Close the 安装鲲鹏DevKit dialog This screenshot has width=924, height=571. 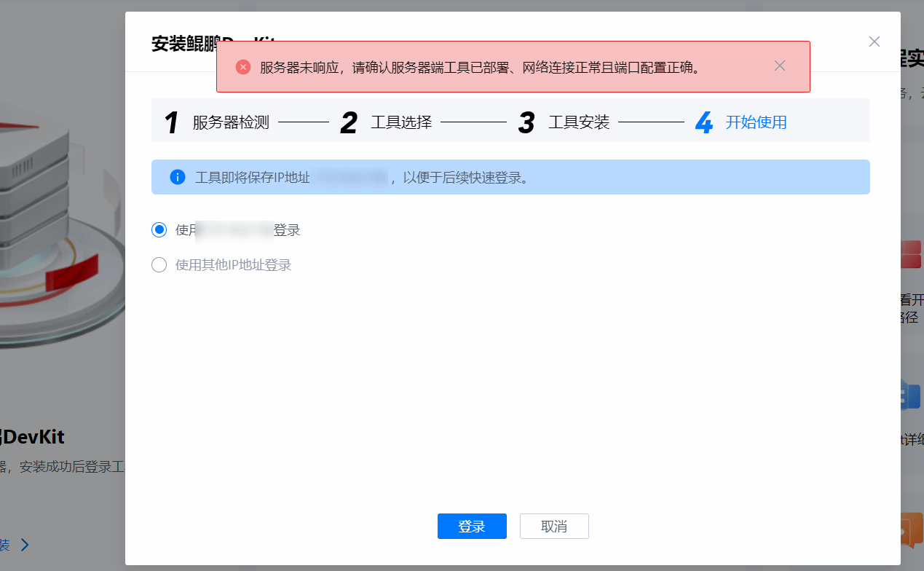click(874, 42)
